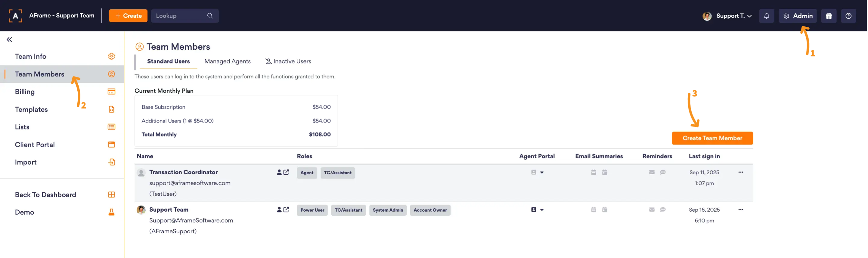Click the Lookup magnifier icon
The height and width of the screenshot is (258, 868).
(x=210, y=16)
